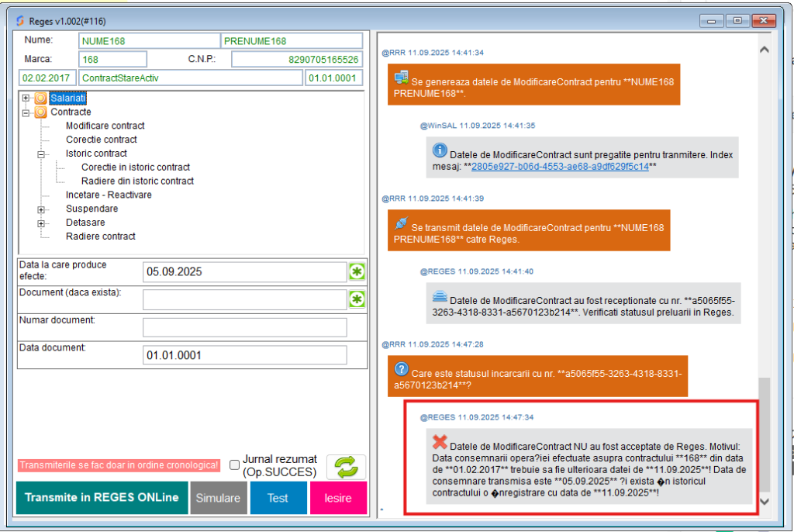Image resolution: width=794 pixels, height=532 pixels.
Task: Click the question mark icon in status query
Action: tap(401, 369)
